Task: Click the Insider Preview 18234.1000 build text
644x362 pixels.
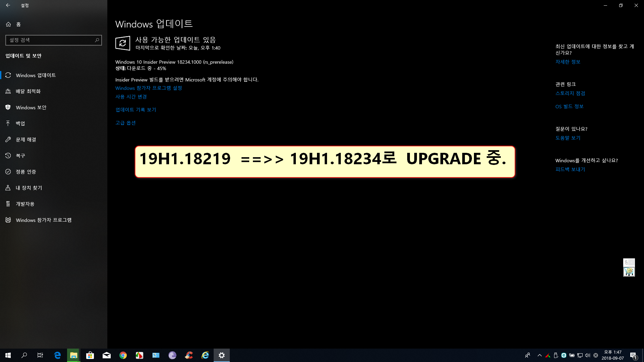Action: [x=174, y=62]
